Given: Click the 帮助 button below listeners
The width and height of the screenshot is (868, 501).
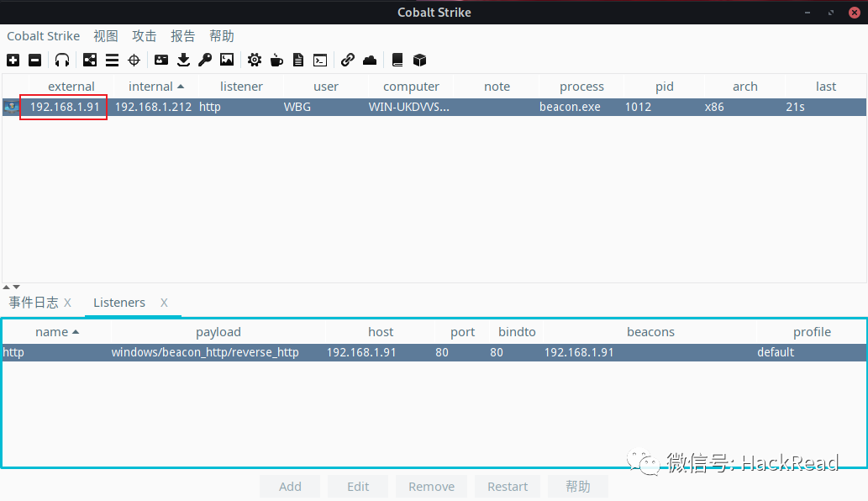Looking at the screenshot, I should tap(578, 487).
